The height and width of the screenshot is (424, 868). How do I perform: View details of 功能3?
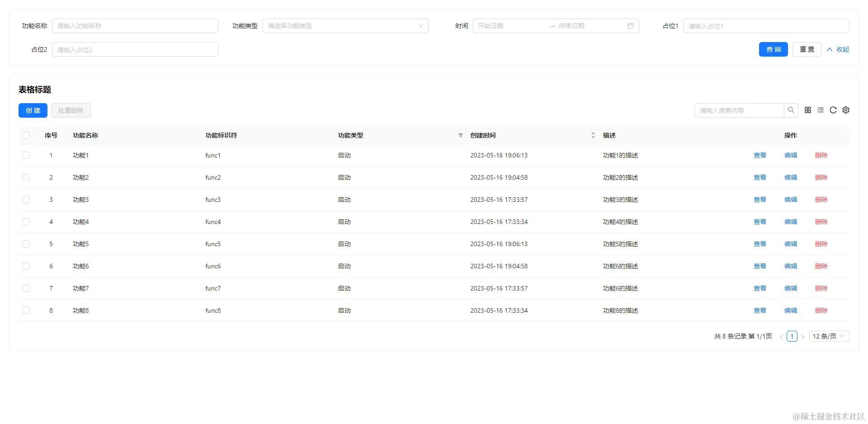760,200
